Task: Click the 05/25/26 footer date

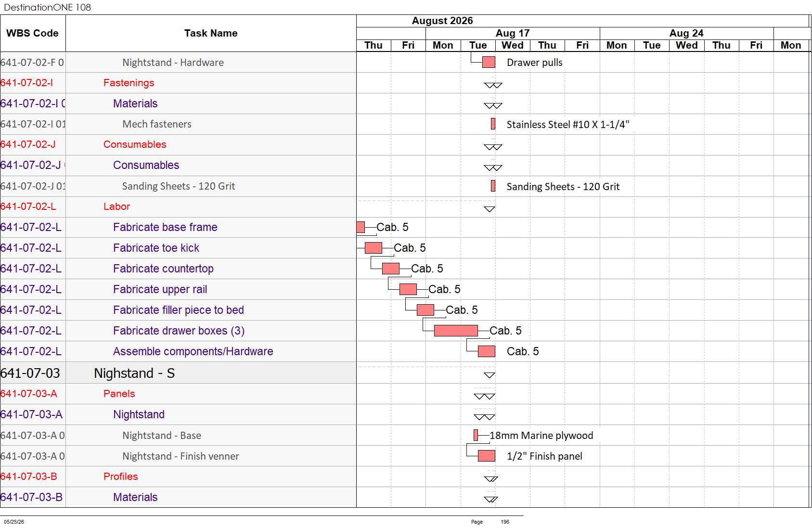Action: pos(14,522)
